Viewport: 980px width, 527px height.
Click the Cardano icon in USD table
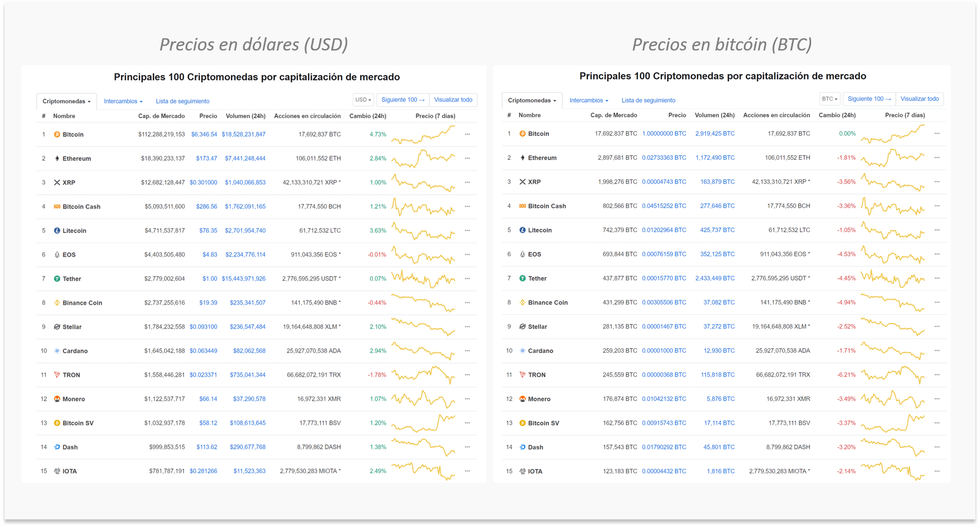coord(57,351)
